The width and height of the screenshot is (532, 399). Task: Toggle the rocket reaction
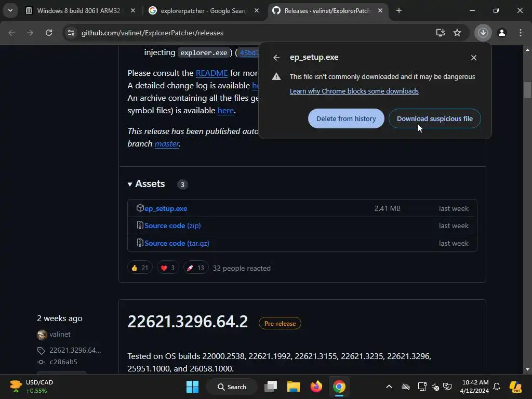[195, 268]
